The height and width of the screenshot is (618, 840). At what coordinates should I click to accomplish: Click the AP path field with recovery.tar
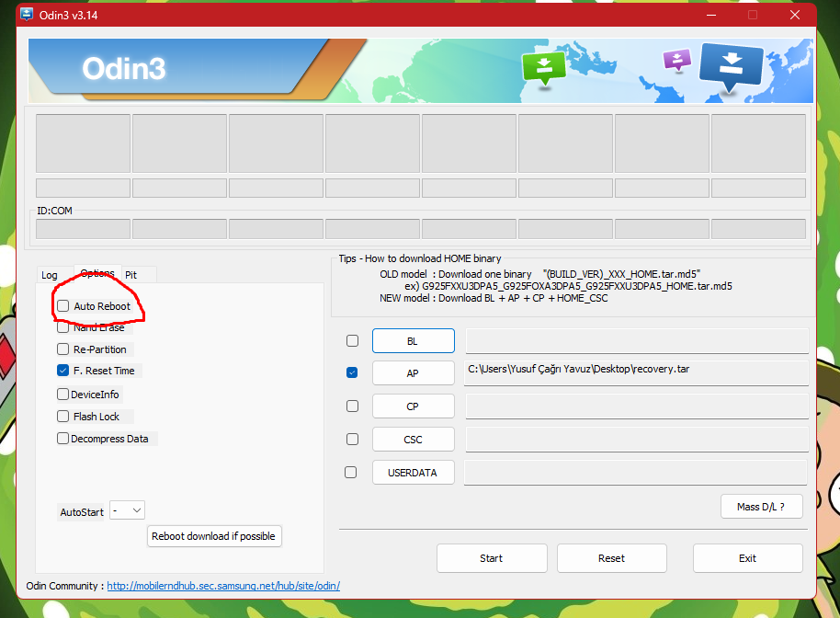click(636, 373)
